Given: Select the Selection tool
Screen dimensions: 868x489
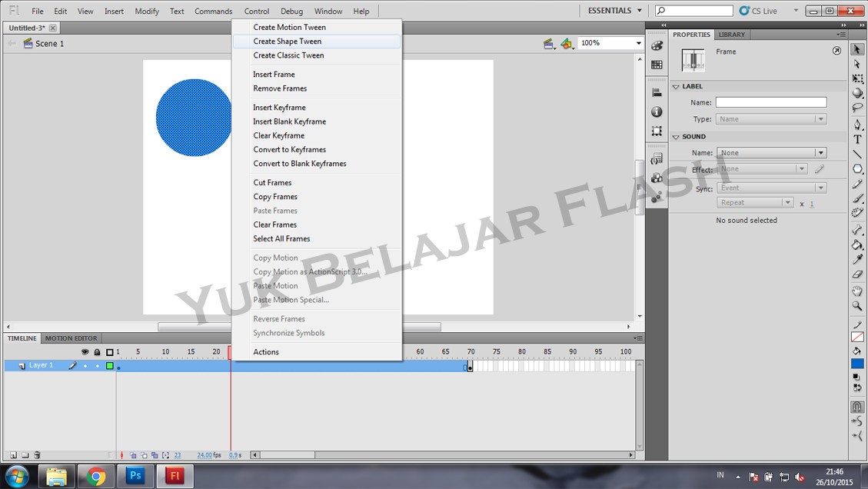Looking at the screenshot, I should (x=857, y=49).
